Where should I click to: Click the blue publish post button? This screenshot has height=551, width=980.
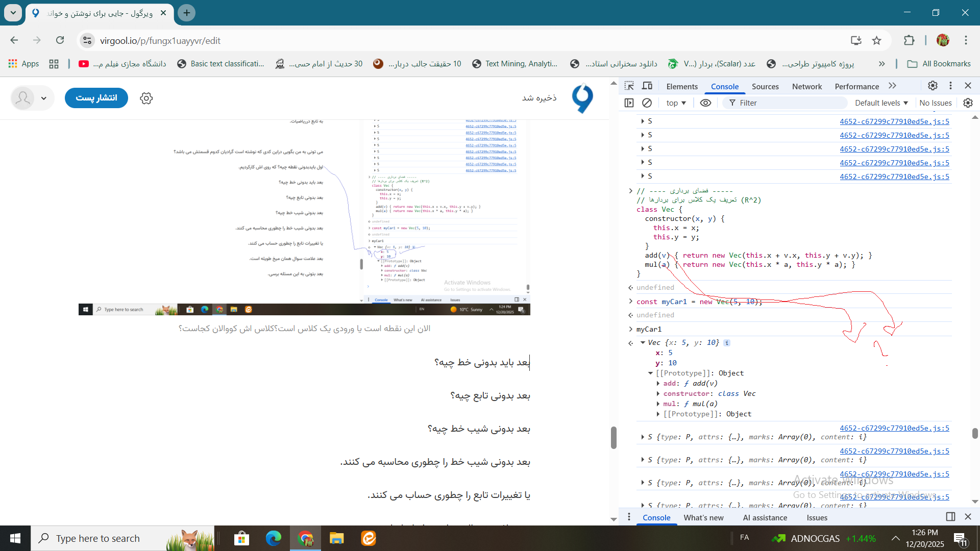coord(96,97)
